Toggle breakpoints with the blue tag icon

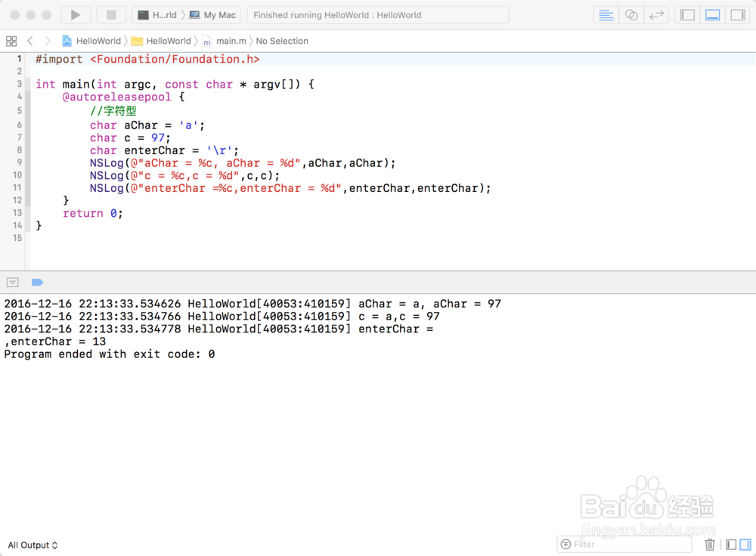pos(38,283)
